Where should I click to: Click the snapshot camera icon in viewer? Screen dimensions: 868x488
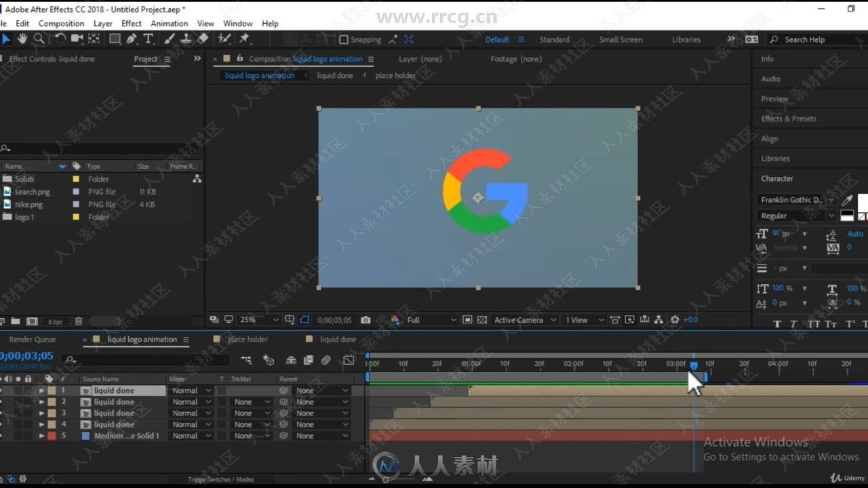click(366, 320)
